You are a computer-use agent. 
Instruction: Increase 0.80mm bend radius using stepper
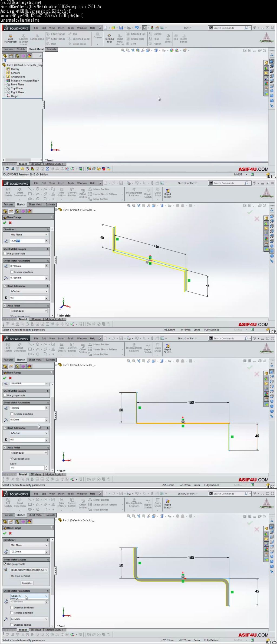tap(46, 419)
